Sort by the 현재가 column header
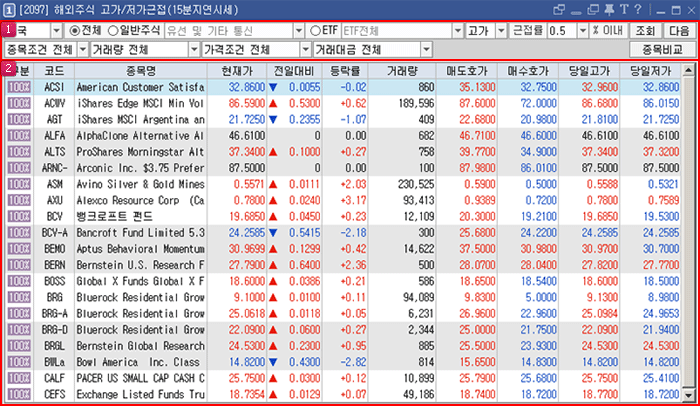700x406 pixels. click(x=237, y=71)
